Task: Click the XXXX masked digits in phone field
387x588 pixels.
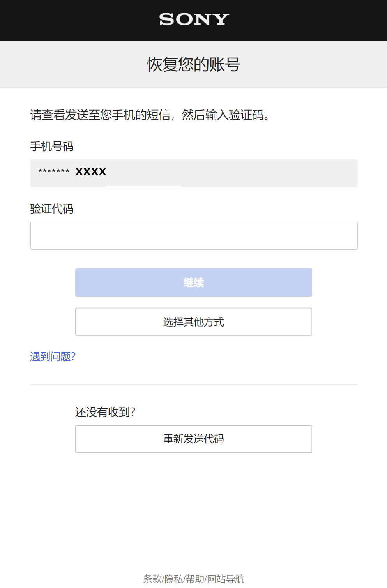Action: point(90,171)
